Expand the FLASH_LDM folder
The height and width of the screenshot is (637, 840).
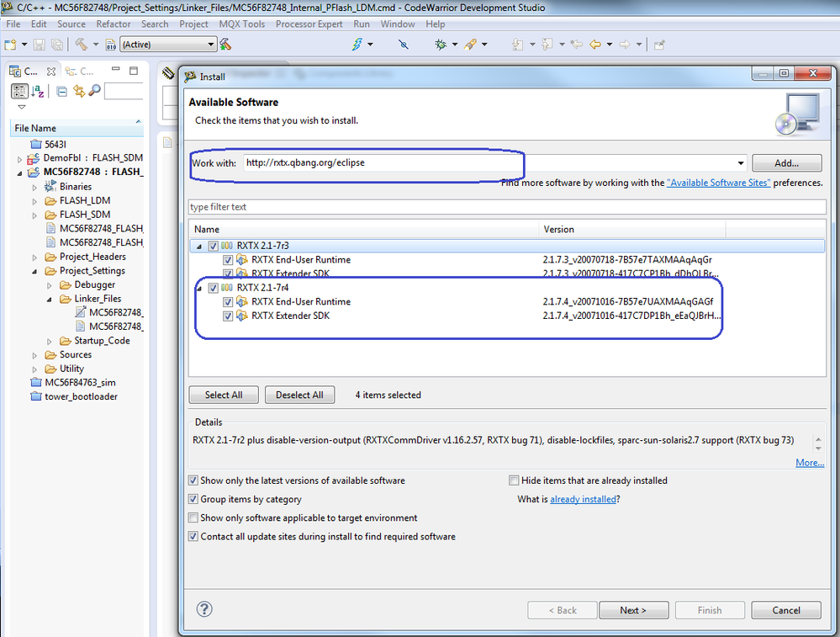(x=34, y=201)
